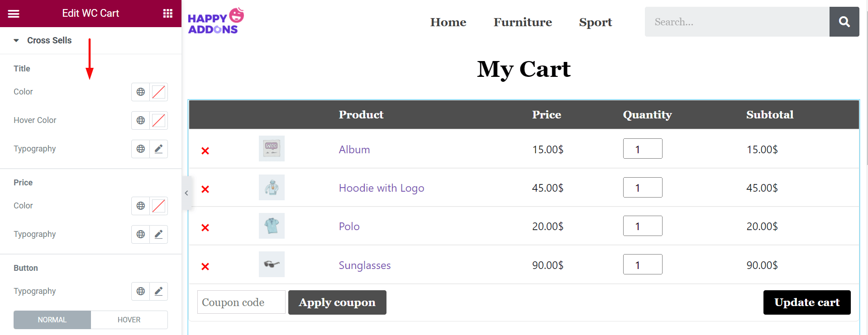Open global color for Title Hover Color
The width and height of the screenshot is (868, 335).
(x=141, y=120)
